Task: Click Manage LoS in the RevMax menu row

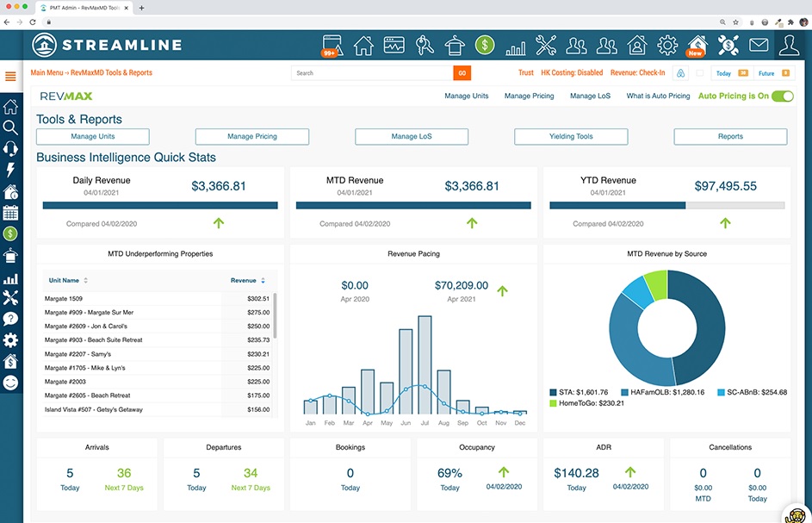Action: pos(590,96)
